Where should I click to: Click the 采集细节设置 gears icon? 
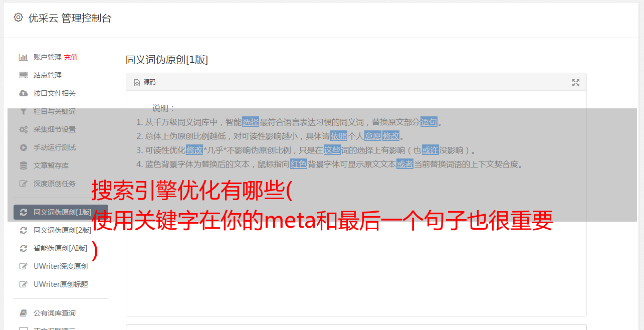[23, 129]
